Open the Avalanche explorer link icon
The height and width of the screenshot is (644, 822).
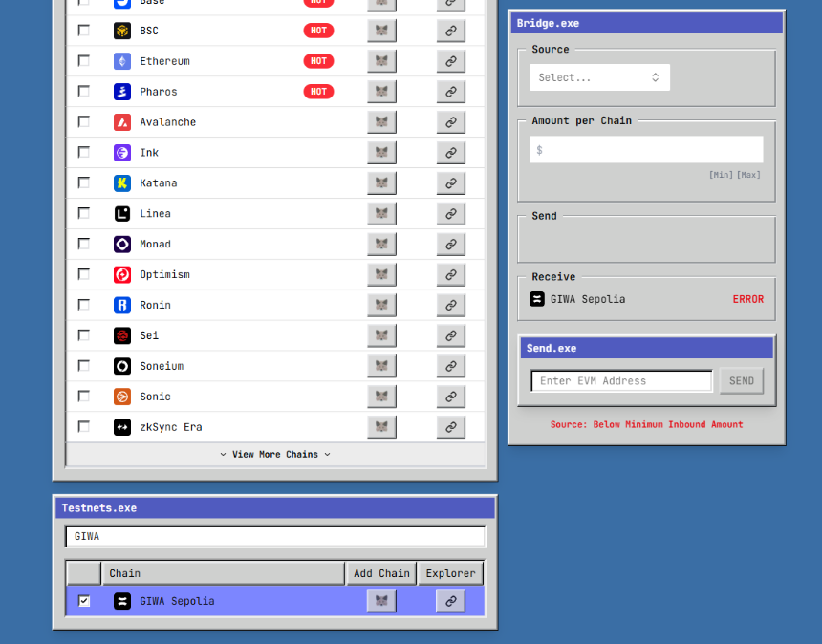pyautogui.click(x=451, y=122)
